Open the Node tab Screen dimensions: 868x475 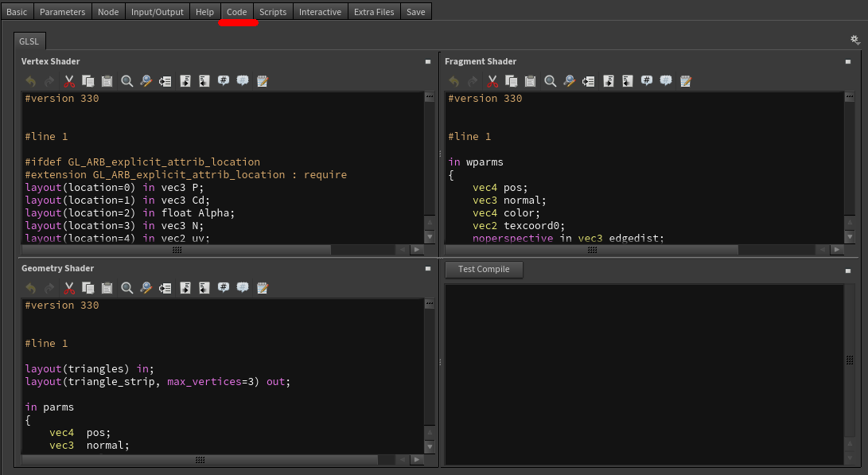tap(108, 12)
